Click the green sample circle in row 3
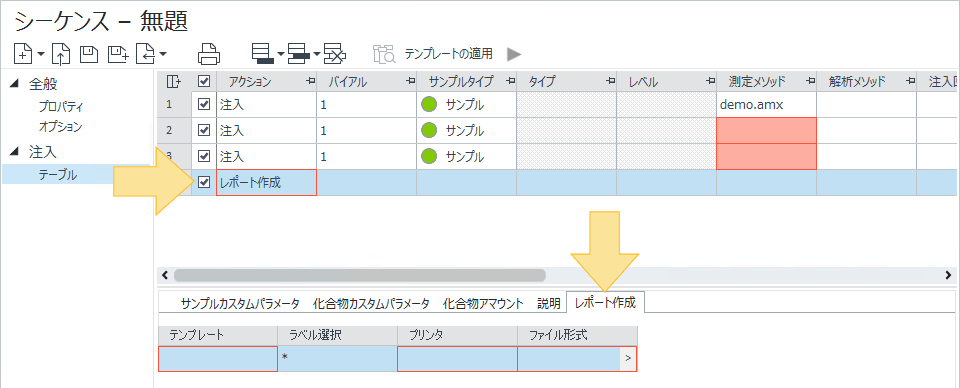The width and height of the screenshot is (960, 388). coord(429,156)
